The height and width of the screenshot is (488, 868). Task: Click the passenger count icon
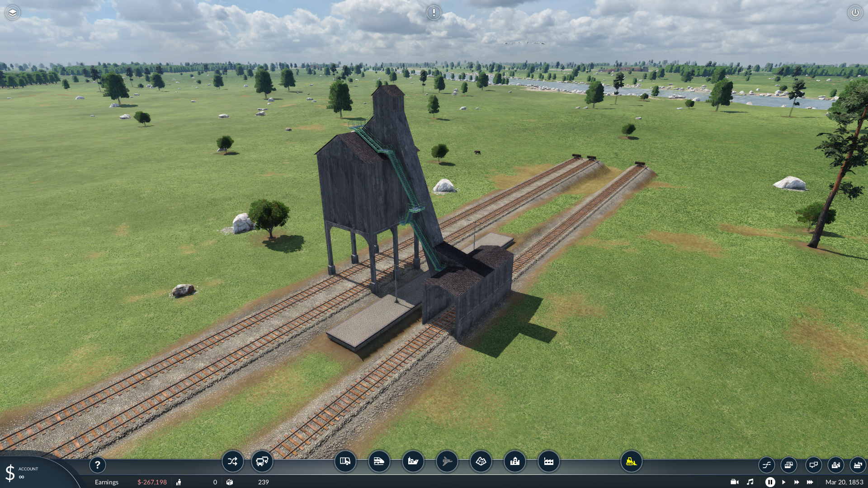click(x=179, y=482)
